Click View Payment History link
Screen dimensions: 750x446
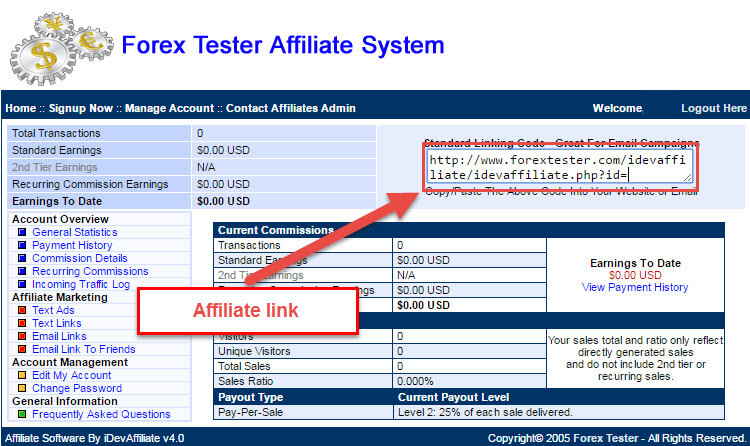pos(635,287)
